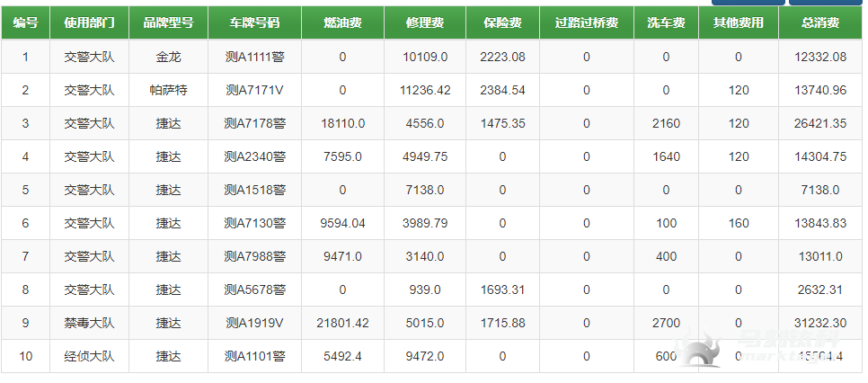
Task: Click the 编号 column header
Action: (25, 22)
